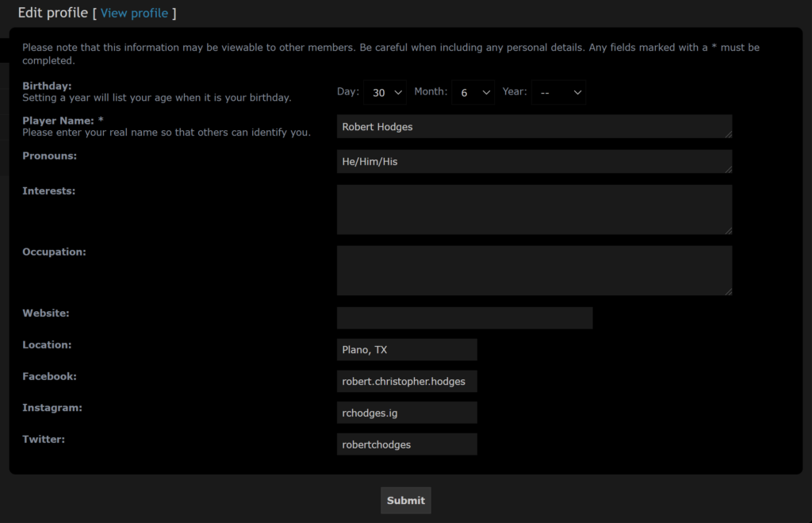Click the Player Name field
Screen dimensions: 812x523
pyautogui.click(x=534, y=126)
